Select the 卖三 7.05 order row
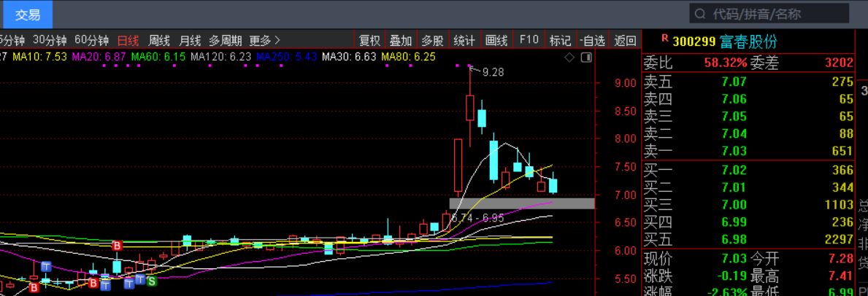The height and width of the screenshot is (296, 868). (748, 117)
